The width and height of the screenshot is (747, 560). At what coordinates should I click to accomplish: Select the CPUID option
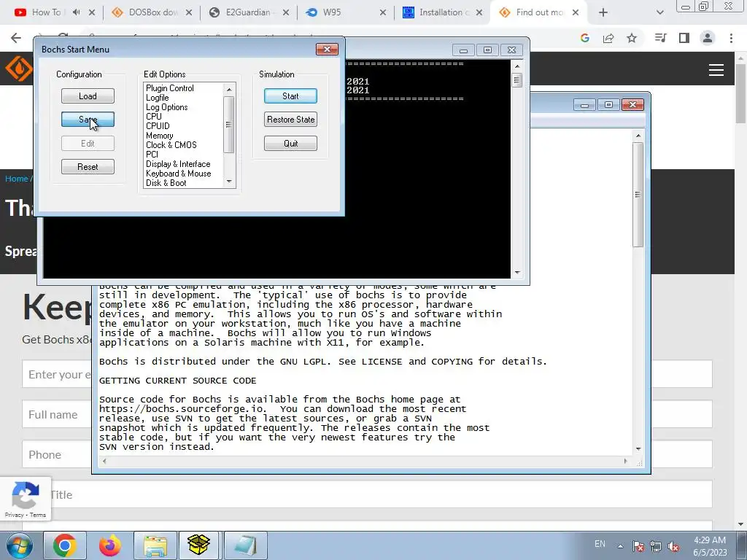(158, 125)
